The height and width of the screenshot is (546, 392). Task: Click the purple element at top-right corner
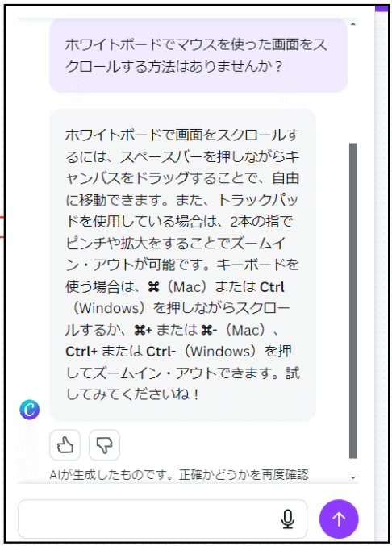[382, 9]
